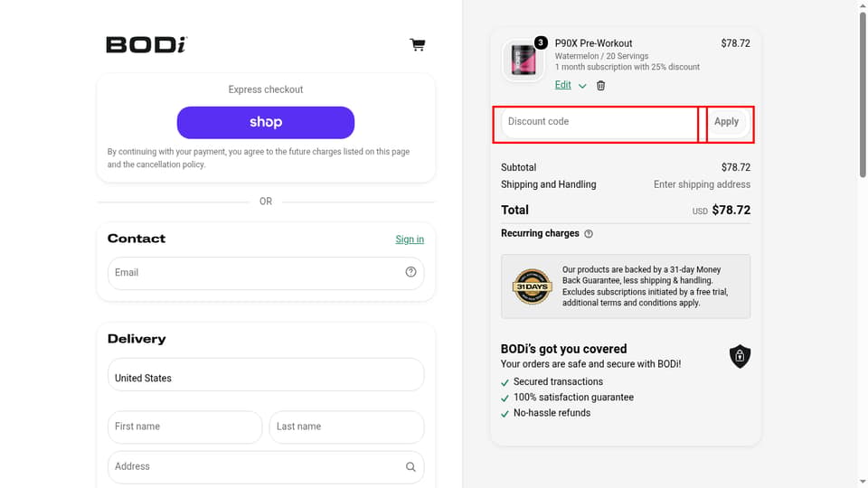Viewport: 868px width, 488px height.
Task: Click the quantity badge showing 3
Action: 541,42
